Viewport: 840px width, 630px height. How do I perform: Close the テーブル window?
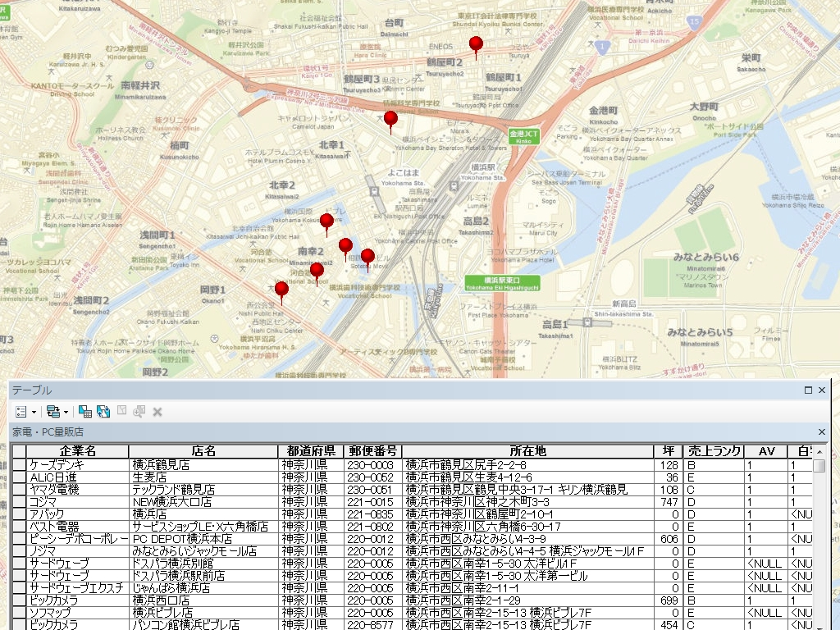coord(822,390)
